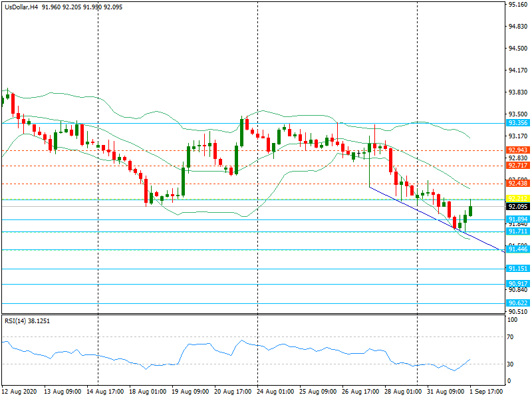Click the 1 Sep 17:00 time label
532x399 pixels.
point(486,392)
